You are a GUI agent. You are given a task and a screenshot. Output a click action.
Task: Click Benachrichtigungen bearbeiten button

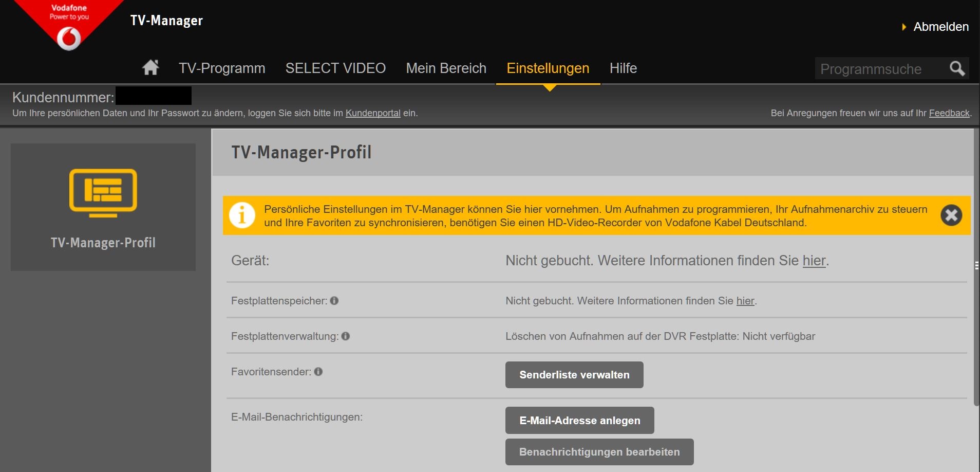[x=599, y=452]
